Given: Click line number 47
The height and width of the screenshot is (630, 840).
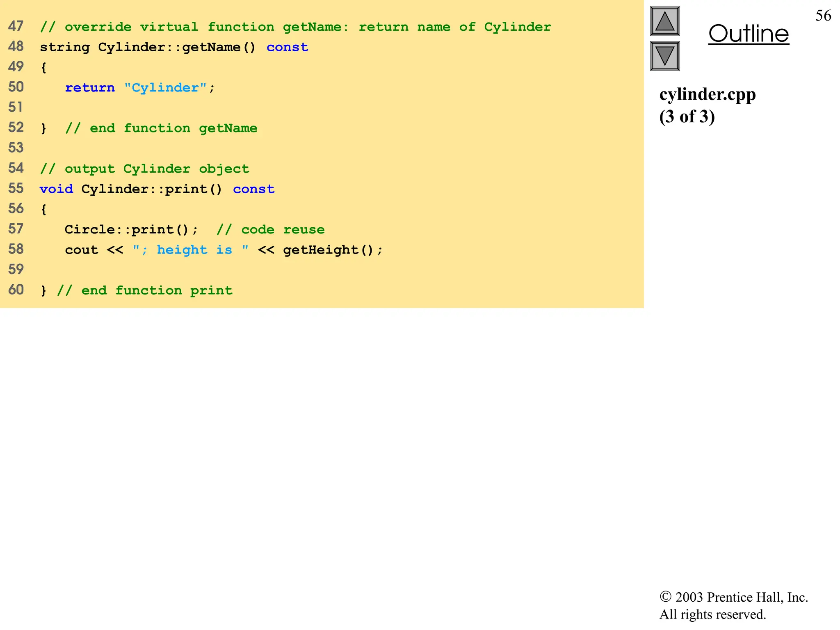Looking at the screenshot, I should [x=16, y=26].
